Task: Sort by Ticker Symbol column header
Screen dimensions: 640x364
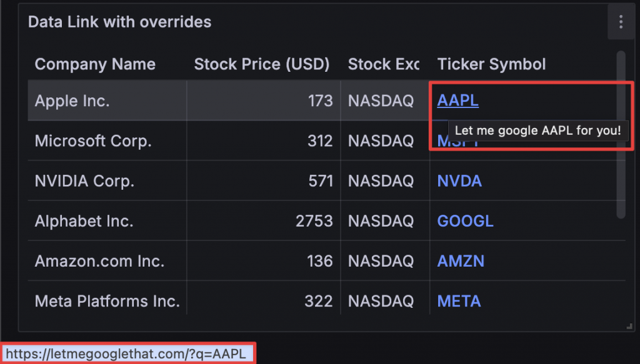Action: click(491, 64)
